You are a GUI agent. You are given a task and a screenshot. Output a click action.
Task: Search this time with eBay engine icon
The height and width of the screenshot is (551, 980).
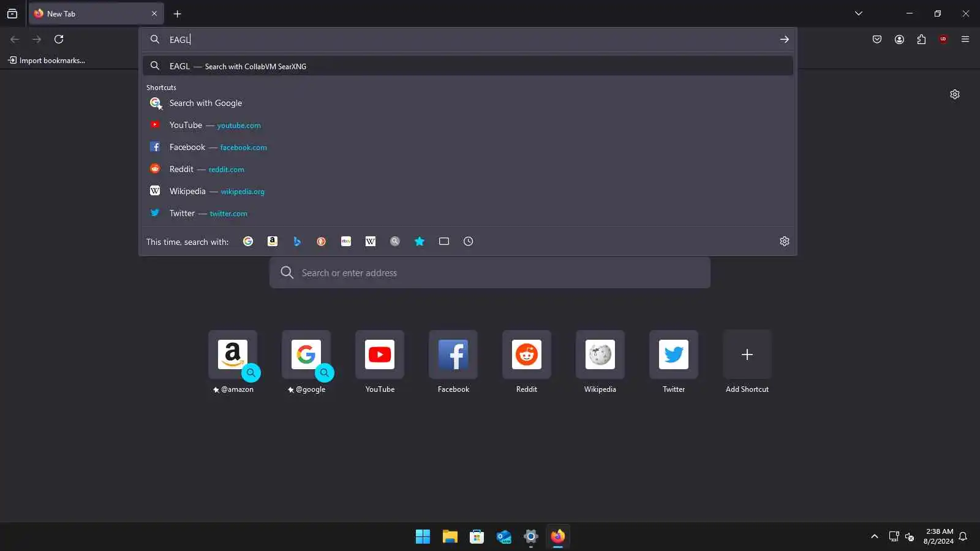[x=346, y=241]
